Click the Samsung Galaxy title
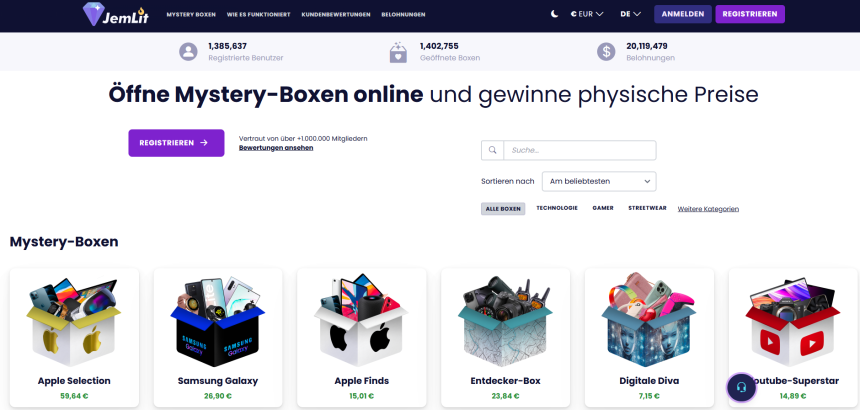 click(218, 381)
